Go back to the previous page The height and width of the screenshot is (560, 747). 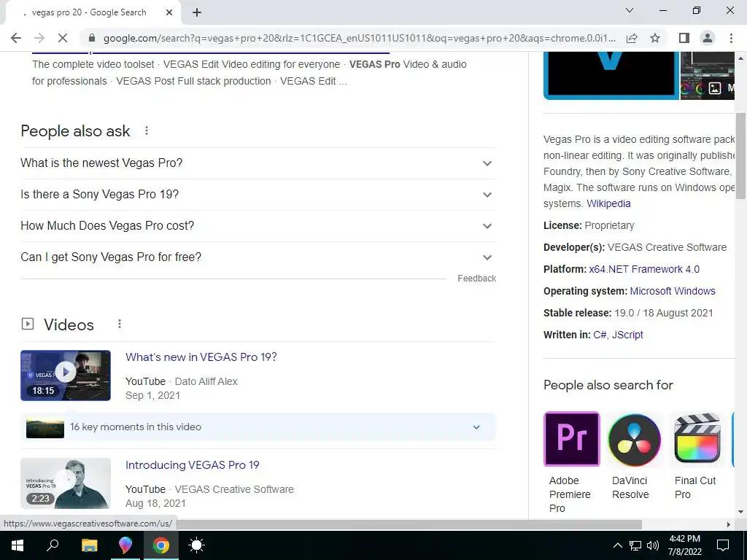click(16, 38)
